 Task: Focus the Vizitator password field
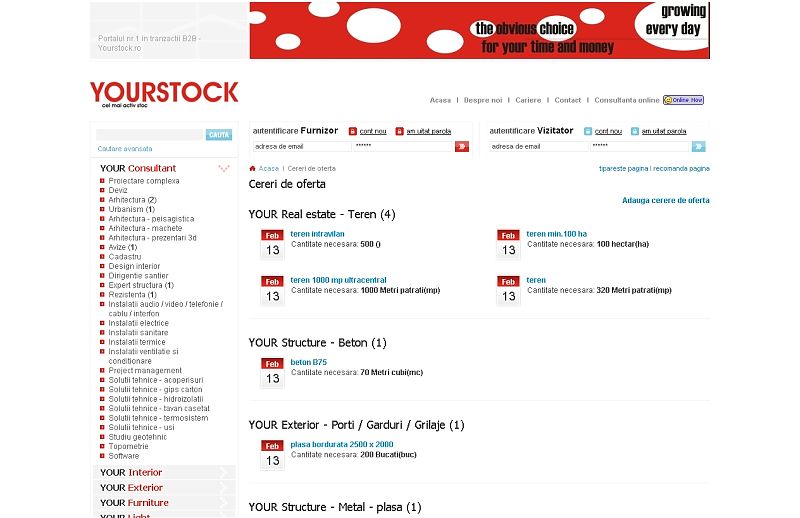(640, 147)
